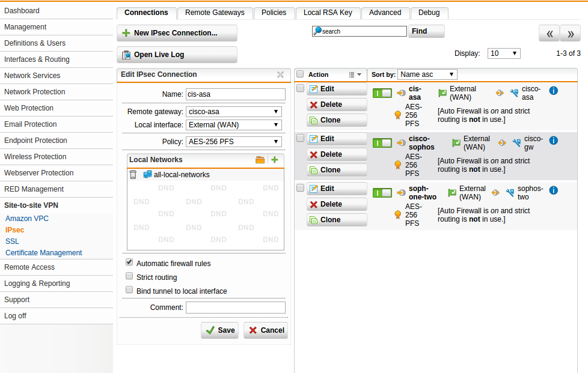
Task: Click the green plus in Local Networks
Action: click(275, 160)
